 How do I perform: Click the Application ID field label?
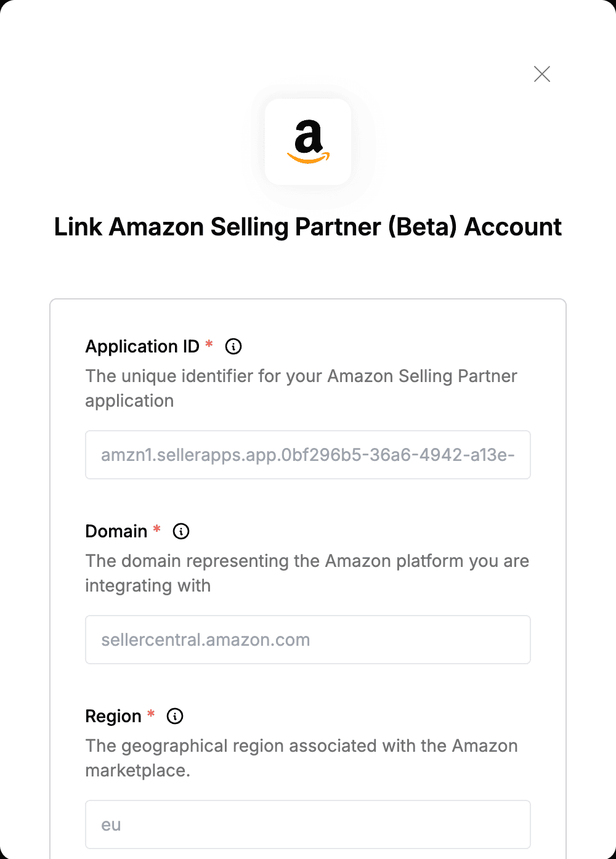pyautogui.click(x=142, y=346)
